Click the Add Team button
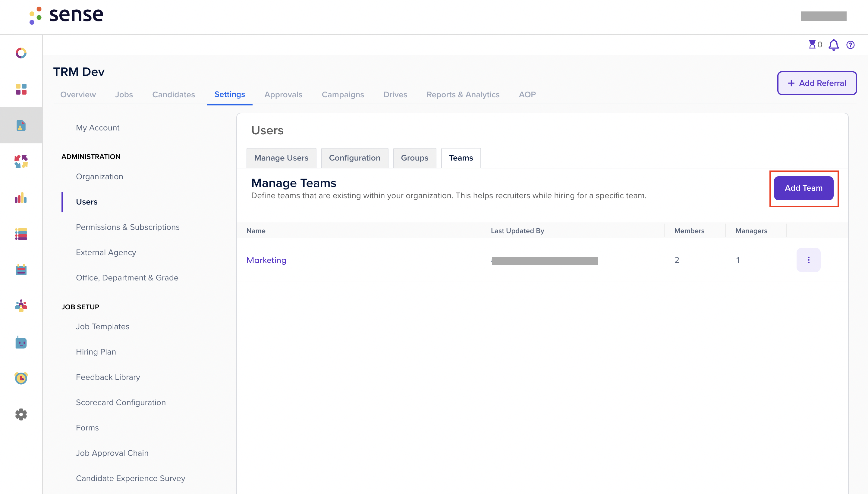868x494 pixels. point(804,188)
